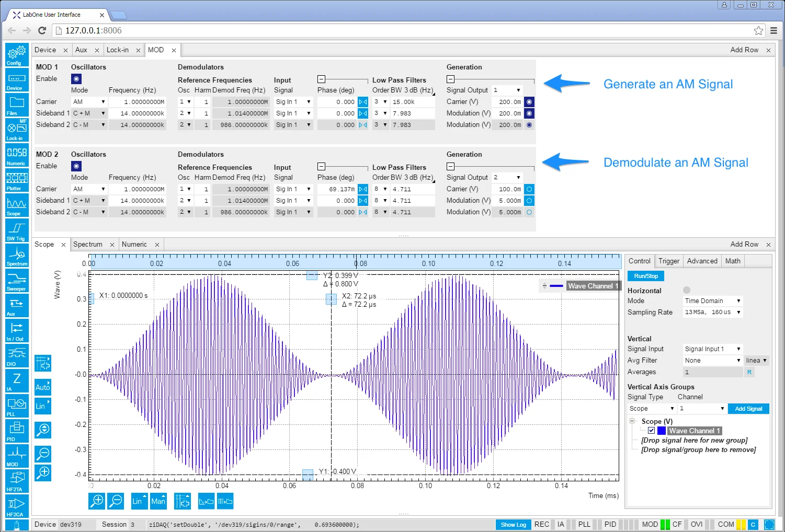Open the Config sidebar icon

pyautogui.click(x=17, y=55)
